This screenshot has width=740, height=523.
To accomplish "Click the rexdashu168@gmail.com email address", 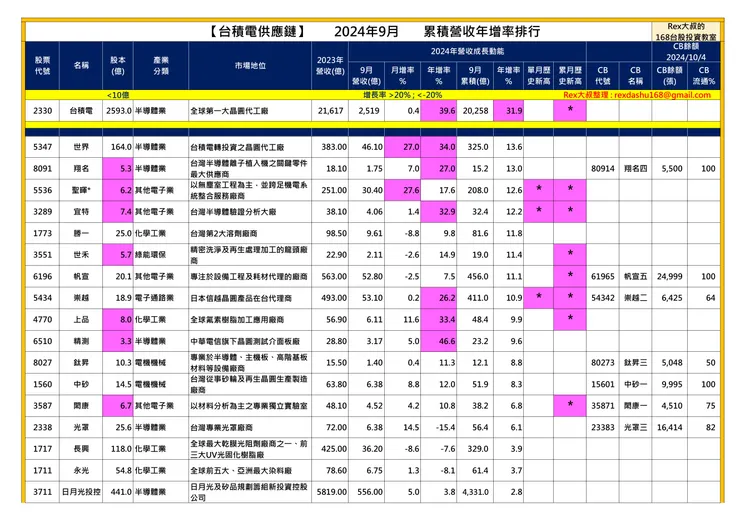I will 663,95.
